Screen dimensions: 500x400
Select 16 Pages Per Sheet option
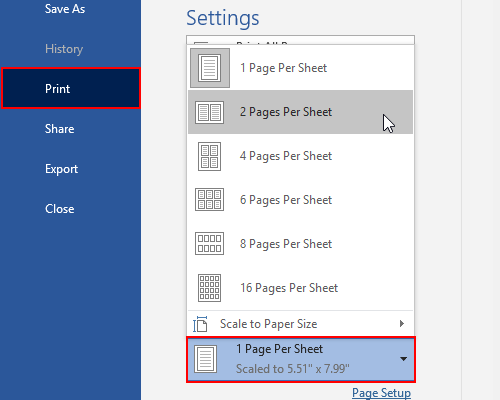[x=300, y=288]
